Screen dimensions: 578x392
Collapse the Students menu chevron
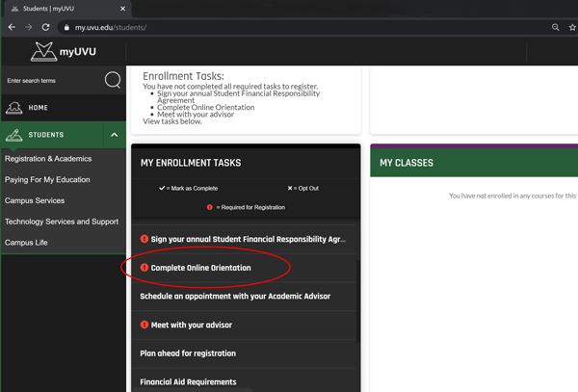(114, 135)
